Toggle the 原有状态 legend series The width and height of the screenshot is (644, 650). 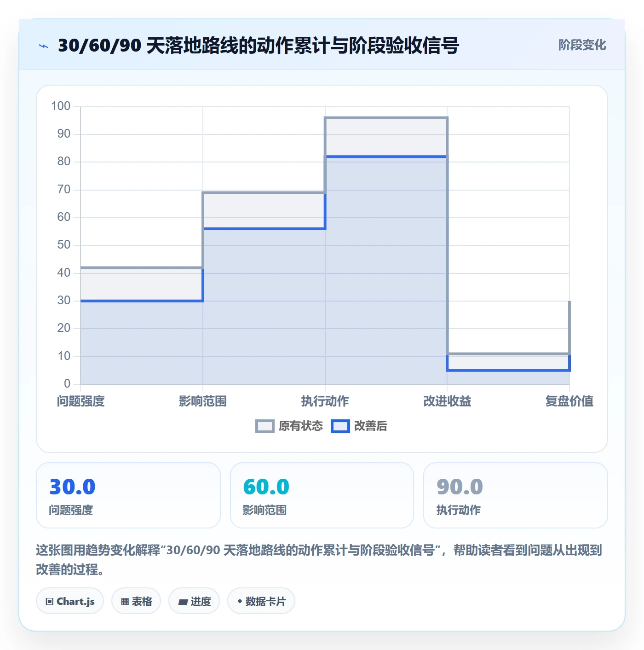[289, 426]
